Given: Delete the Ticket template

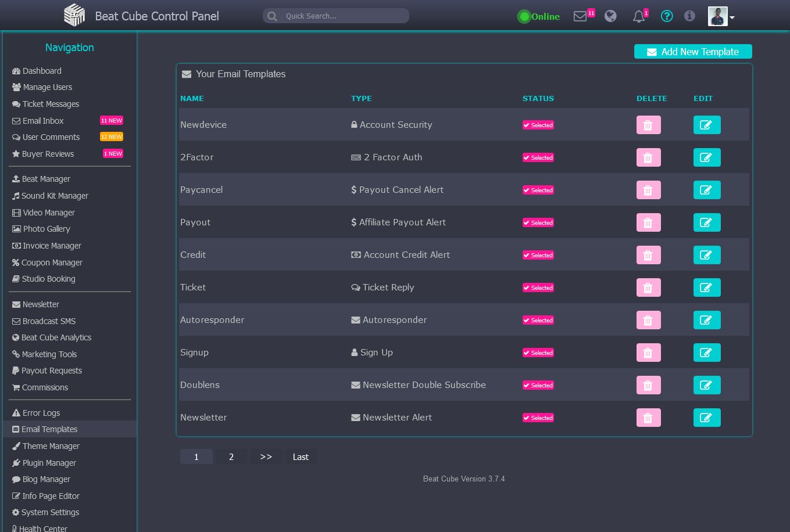Looking at the screenshot, I should pyautogui.click(x=648, y=287).
